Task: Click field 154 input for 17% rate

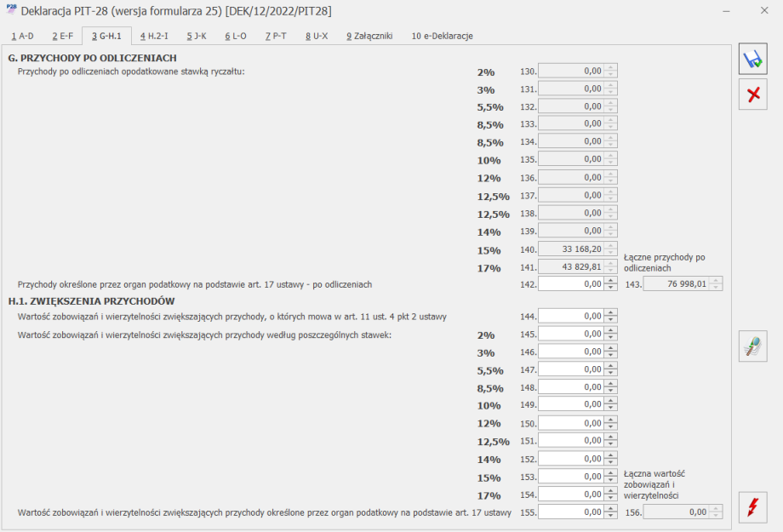Action: [571, 494]
